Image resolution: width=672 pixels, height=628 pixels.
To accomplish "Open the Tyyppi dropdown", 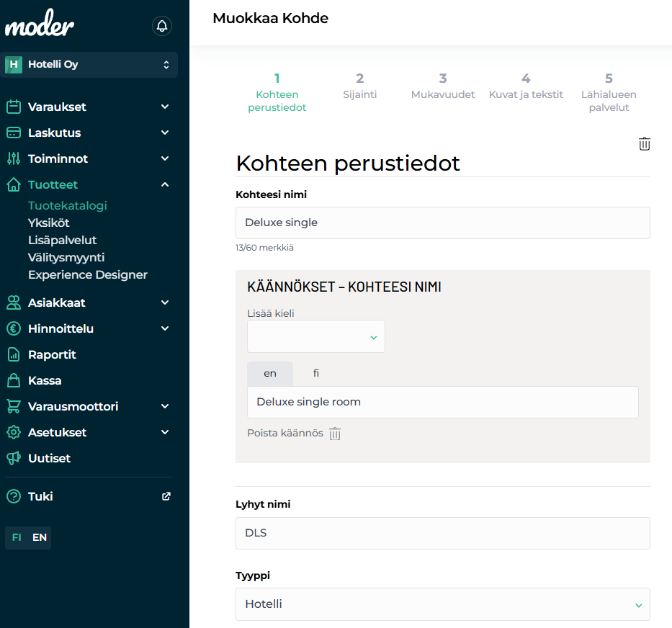I will [442, 604].
